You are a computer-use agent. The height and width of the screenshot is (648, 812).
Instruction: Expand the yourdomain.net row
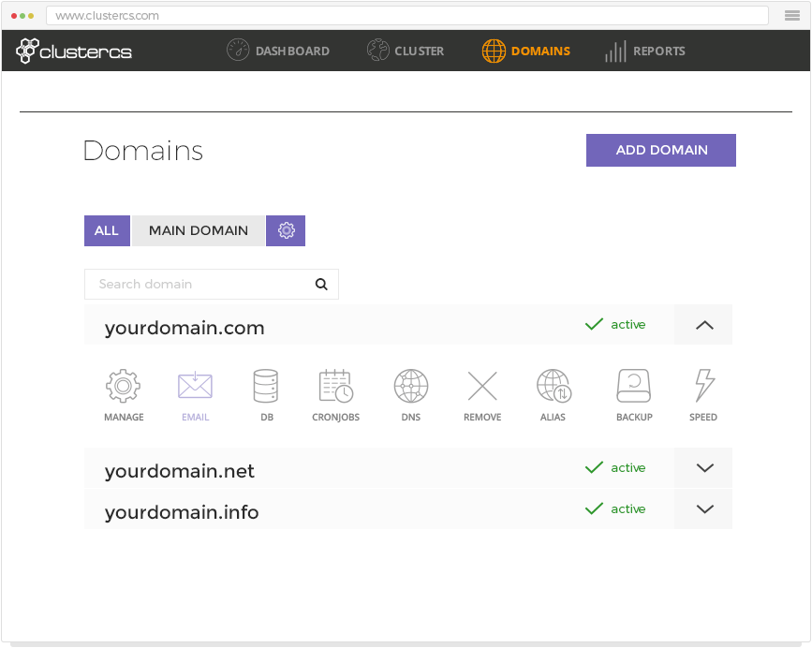[x=703, y=468]
